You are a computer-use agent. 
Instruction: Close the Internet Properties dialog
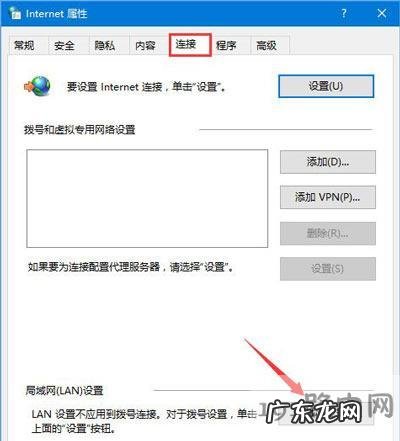click(382, 13)
